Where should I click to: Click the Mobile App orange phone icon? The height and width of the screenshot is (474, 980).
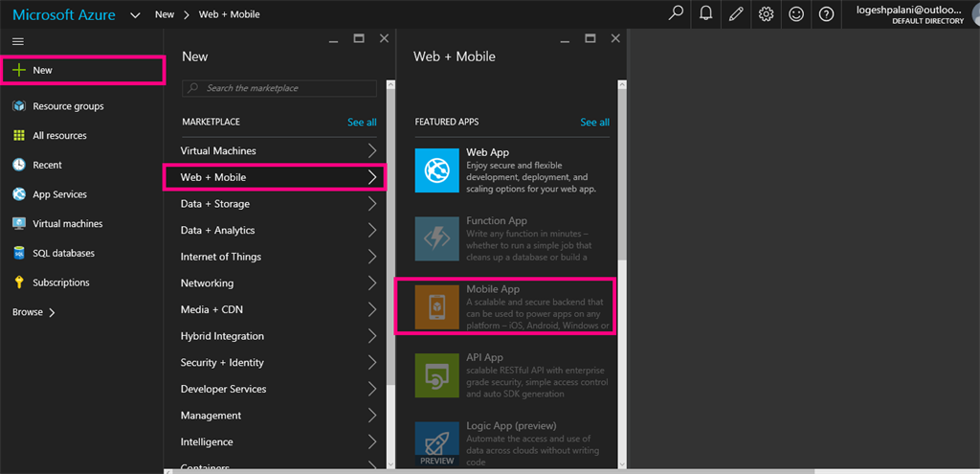tap(436, 307)
